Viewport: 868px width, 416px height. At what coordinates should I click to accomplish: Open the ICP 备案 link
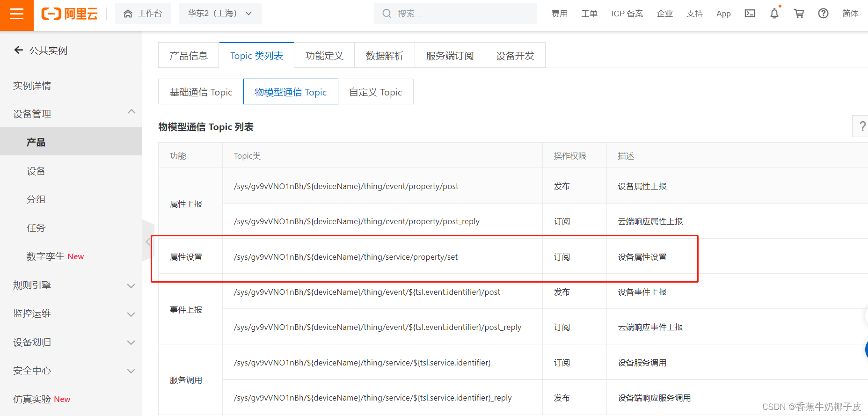click(627, 14)
